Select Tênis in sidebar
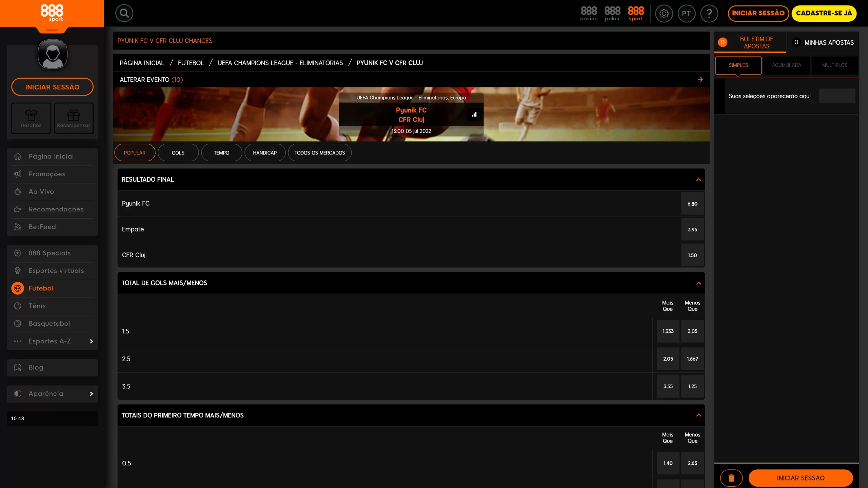868x488 pixels. 52,306
